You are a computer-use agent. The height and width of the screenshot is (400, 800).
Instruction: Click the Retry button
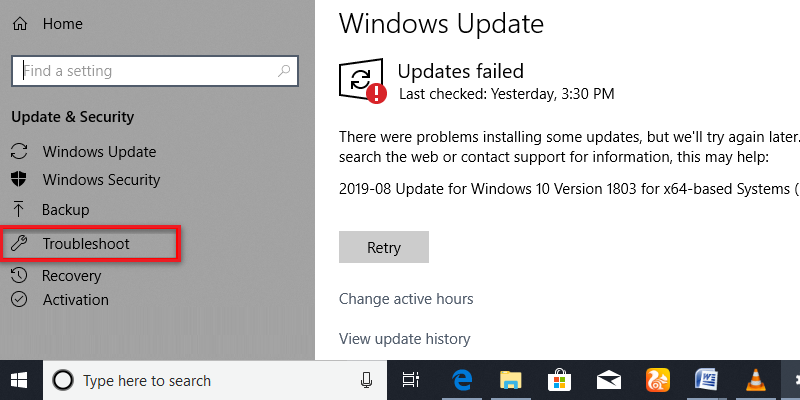[x=384, y=247]
